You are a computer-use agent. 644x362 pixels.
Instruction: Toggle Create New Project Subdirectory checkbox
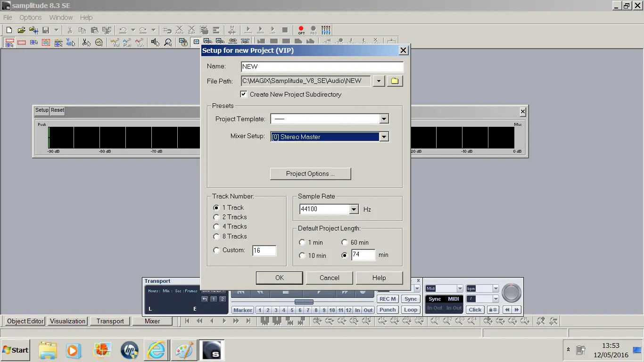pyautogui.click(x=243, y=94)
